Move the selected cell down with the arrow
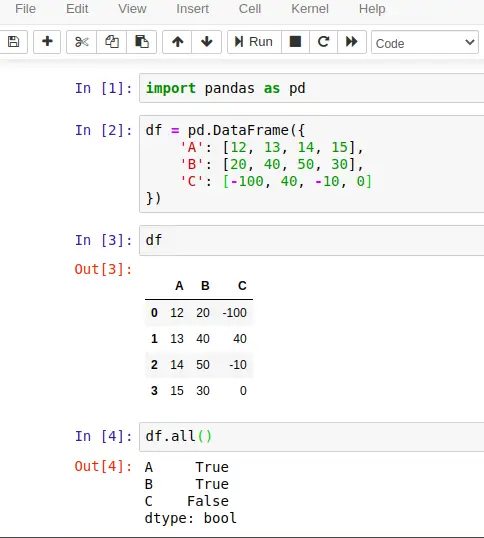Image resolution: width=484 pixels, height=538 pixels. point(206,42)
